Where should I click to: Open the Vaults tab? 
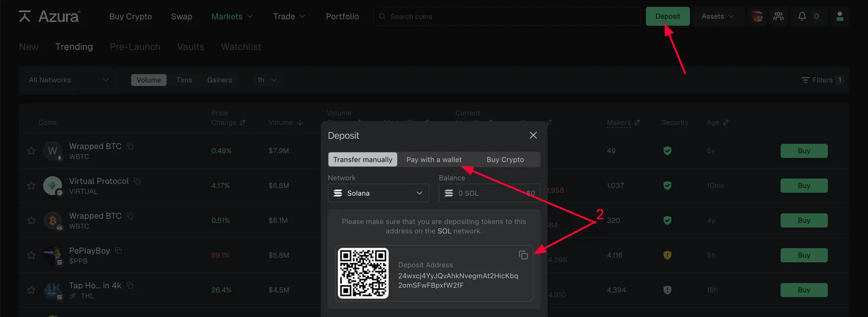coord(190,47)
